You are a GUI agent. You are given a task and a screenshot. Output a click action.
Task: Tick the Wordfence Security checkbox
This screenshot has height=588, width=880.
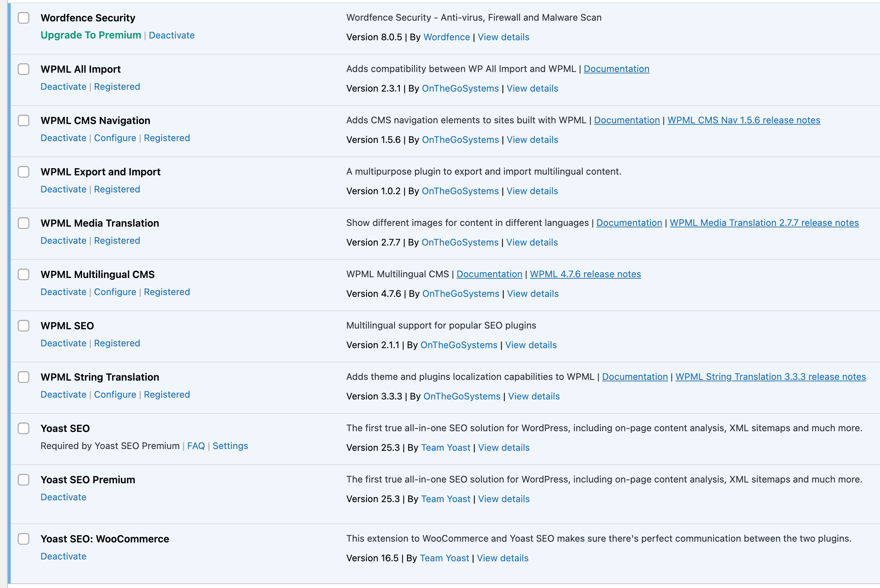(x=24, y=17)
